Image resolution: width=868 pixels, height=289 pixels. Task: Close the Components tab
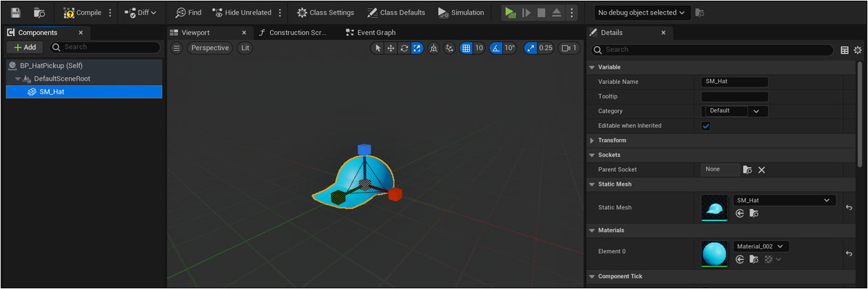coord(81,32)
